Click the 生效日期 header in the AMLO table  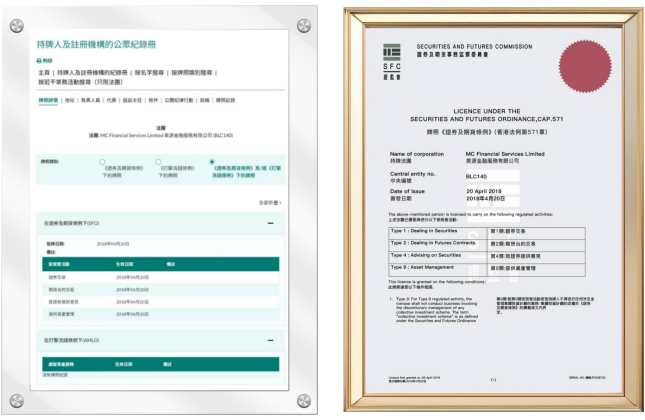(x=124, y=364)
